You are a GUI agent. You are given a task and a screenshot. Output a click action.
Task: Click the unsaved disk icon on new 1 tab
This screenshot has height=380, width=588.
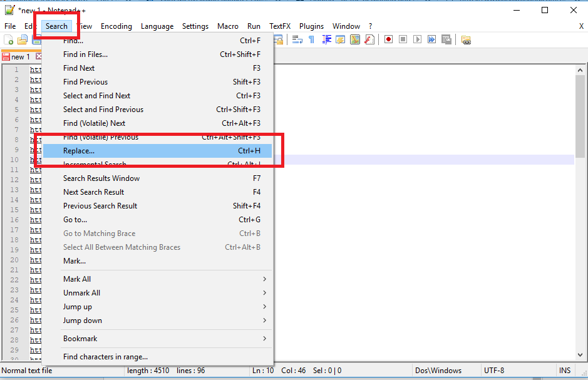pos(6,56)
